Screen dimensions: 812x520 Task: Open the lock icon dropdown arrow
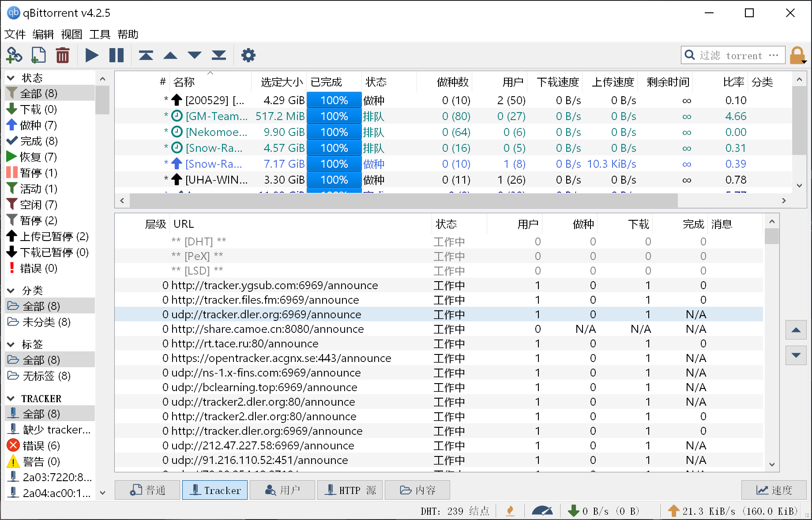click(804, 62)
